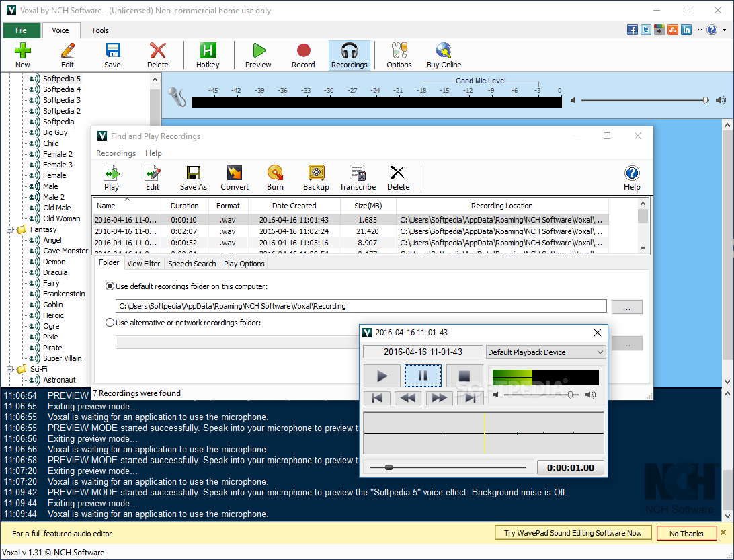Image resolution: width=734 pixels, height=560 pixels.
Task: Create a new voice with New button
Action: click(x=22, y=55)
